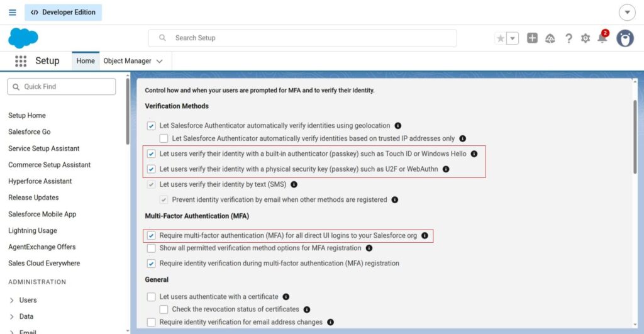Image resolution: width=644 pixels, height=334 pixels.
Task: Toggle geolocation auto-verify checkbox
Action: point(151,126)
